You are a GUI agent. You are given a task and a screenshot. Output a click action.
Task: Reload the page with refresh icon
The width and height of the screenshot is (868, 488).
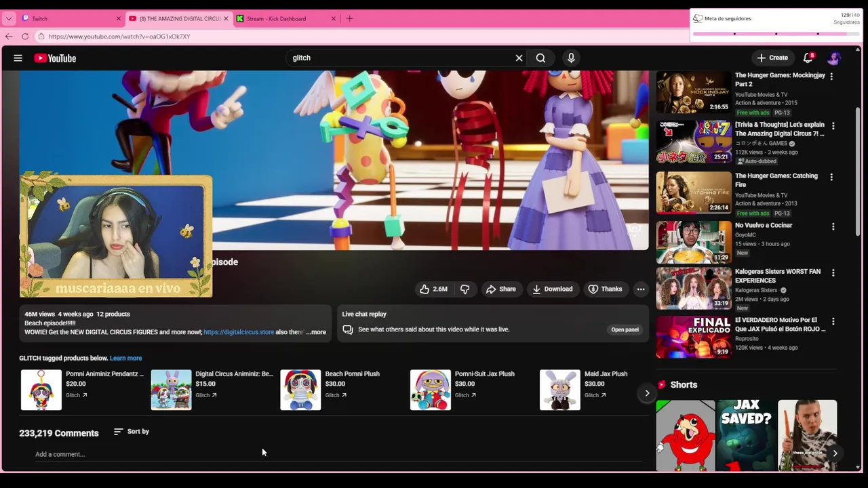click(x=25, y=37)
